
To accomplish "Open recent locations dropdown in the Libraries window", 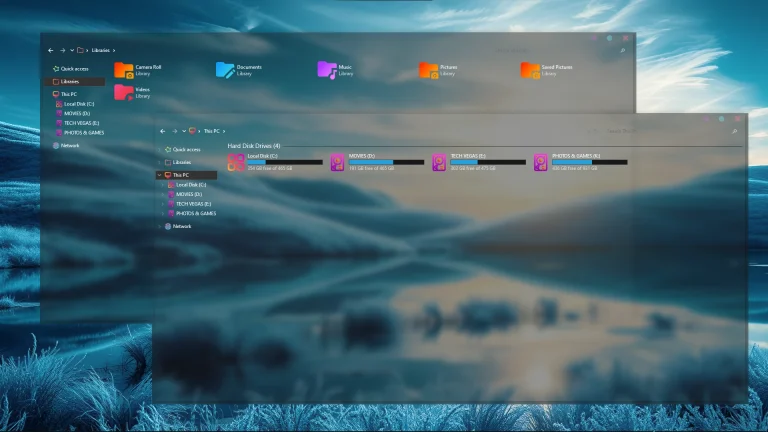I will click(x=71, y=50).
